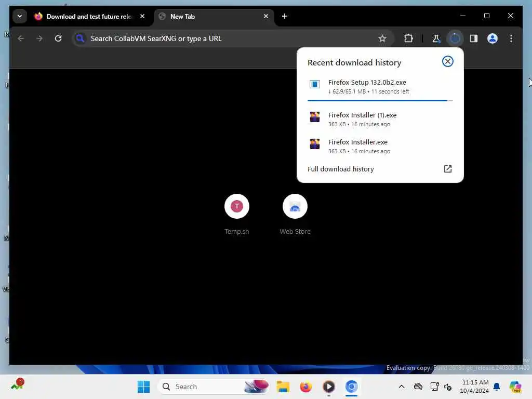
Task: Open Firefox Installer.exe download entry
Action: tap(380, 146)
